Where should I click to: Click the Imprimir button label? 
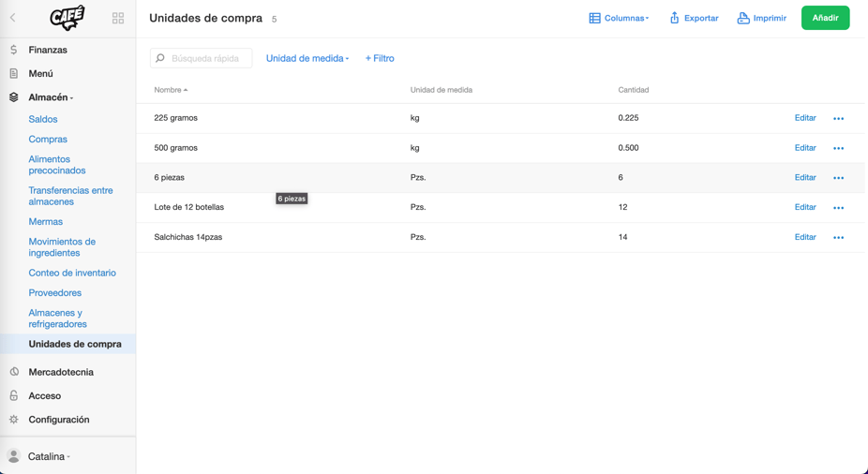(x=770, y=18)
